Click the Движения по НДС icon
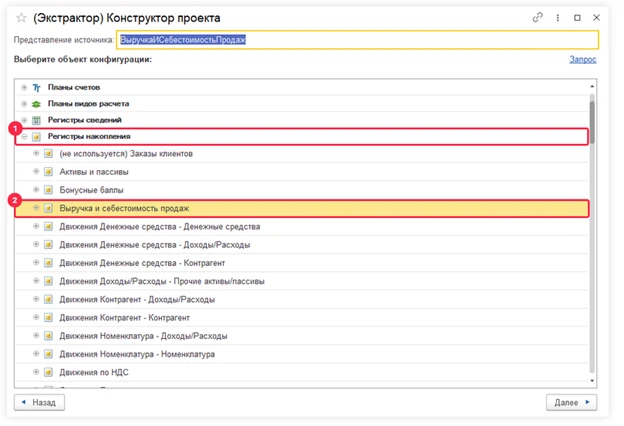The width and height of the screenshot is (624, 426). tap(48, 372)
